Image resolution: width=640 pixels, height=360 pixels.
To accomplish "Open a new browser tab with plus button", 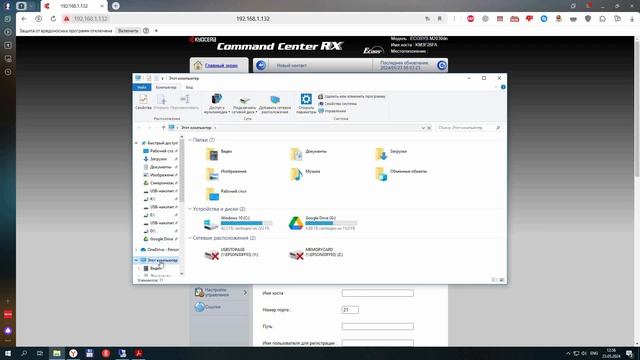I will coord(116,6).
